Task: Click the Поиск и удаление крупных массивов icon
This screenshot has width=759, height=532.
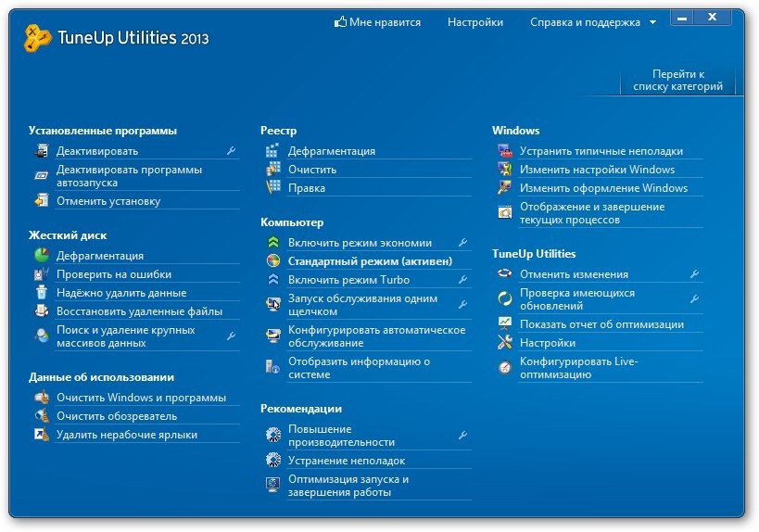Action: click(42, 336)
